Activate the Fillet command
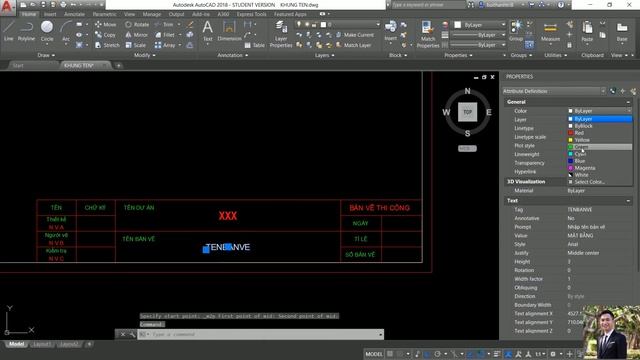This screenshot has width=640, height=360. coord(165,35)
